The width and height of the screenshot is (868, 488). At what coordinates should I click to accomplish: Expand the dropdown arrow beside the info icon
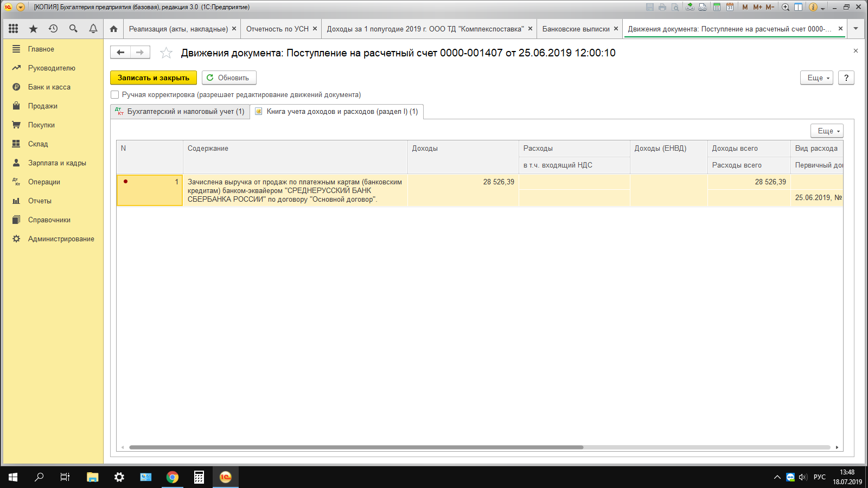(x=822, y=8)
